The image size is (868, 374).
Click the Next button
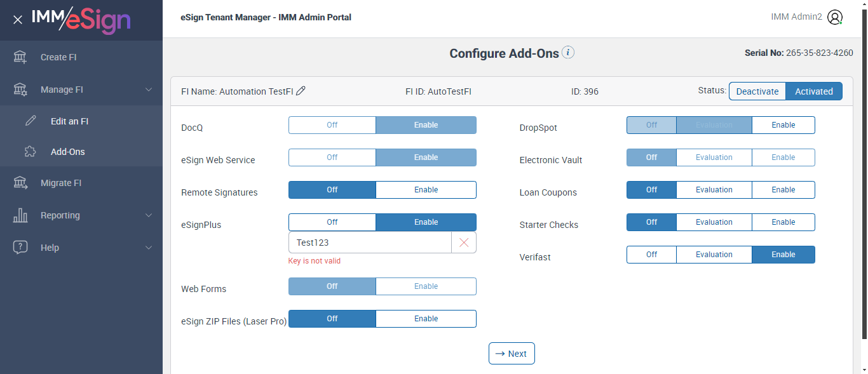[512, 354]
